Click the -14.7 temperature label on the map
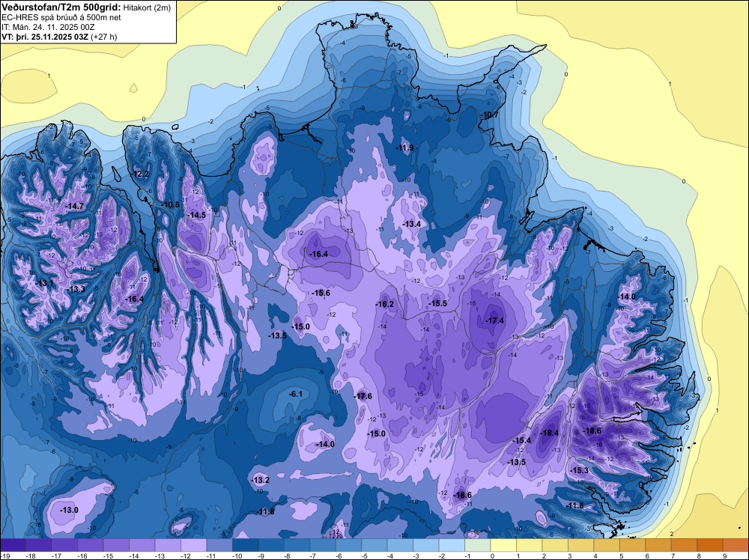Image resolution: width=749 pixels, height=560 pixels. [x=74, y=206]
